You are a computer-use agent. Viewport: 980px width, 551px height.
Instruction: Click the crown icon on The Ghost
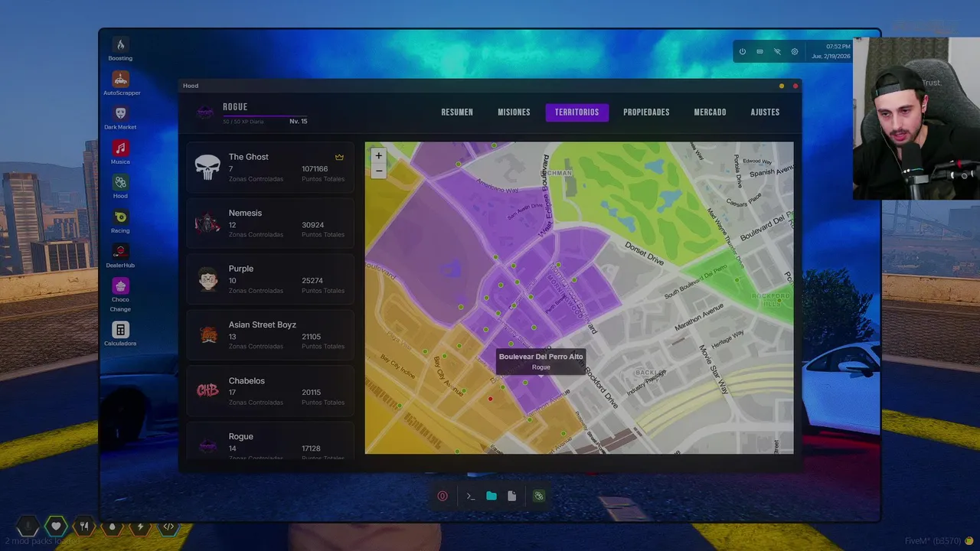coord(339,157)
